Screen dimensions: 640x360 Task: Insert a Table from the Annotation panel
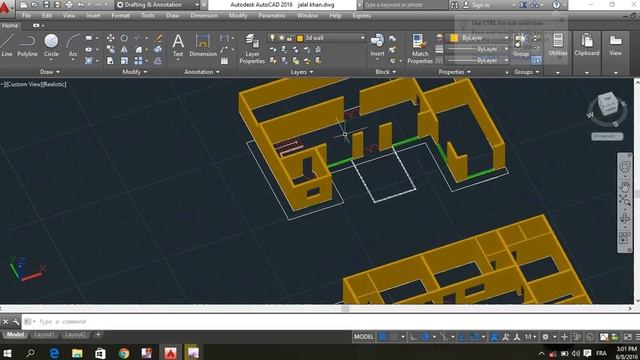click(224, 61)
